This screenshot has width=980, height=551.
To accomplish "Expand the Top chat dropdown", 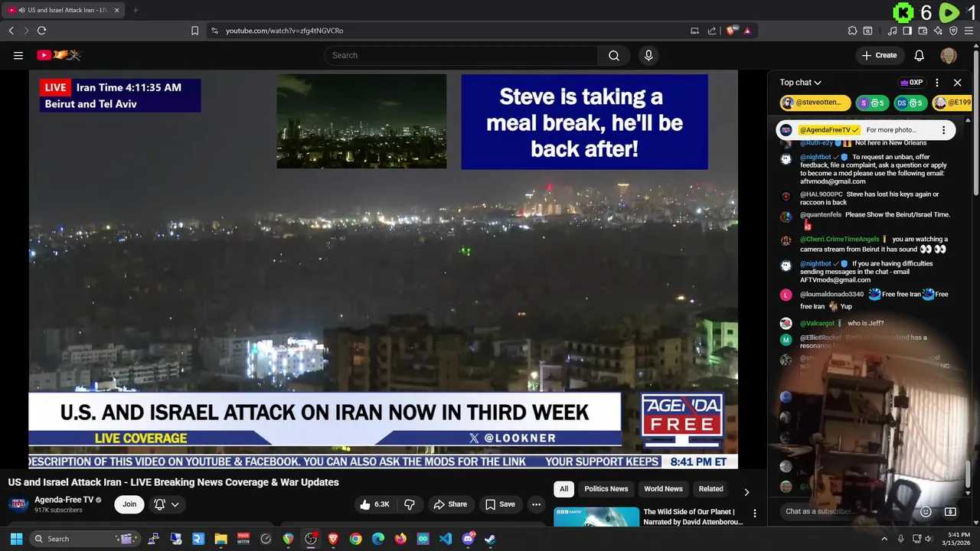I will coord(801,83).
